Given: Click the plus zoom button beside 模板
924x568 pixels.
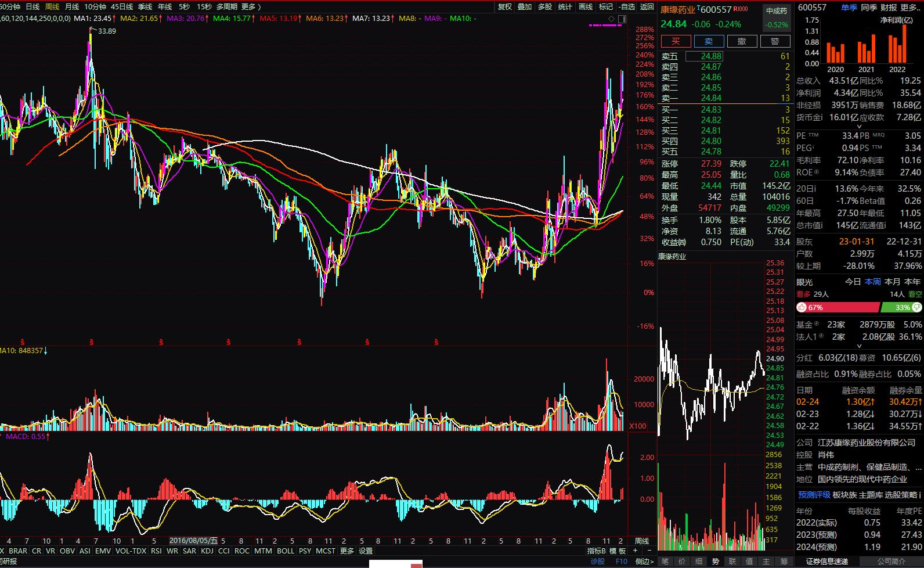Looking at the screenshot, I should point(635,551).
